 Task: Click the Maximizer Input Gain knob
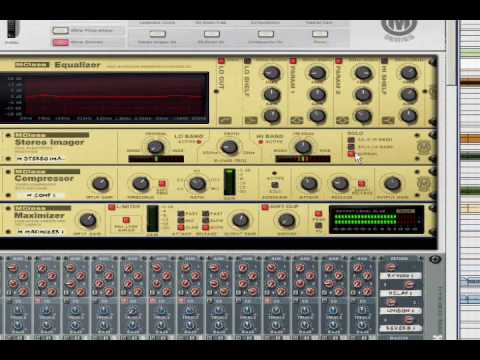pos(88,220)
